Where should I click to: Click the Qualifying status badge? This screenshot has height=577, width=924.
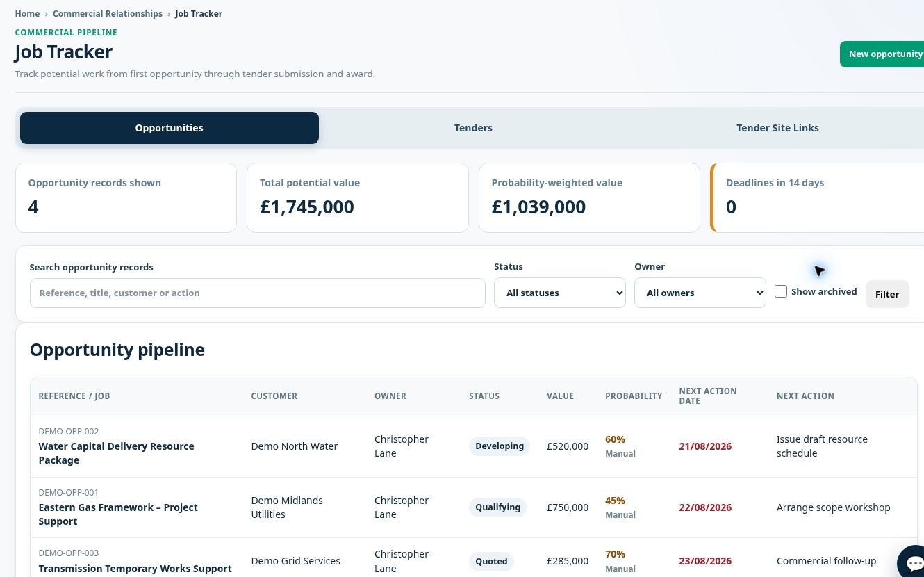coord(498,507)
